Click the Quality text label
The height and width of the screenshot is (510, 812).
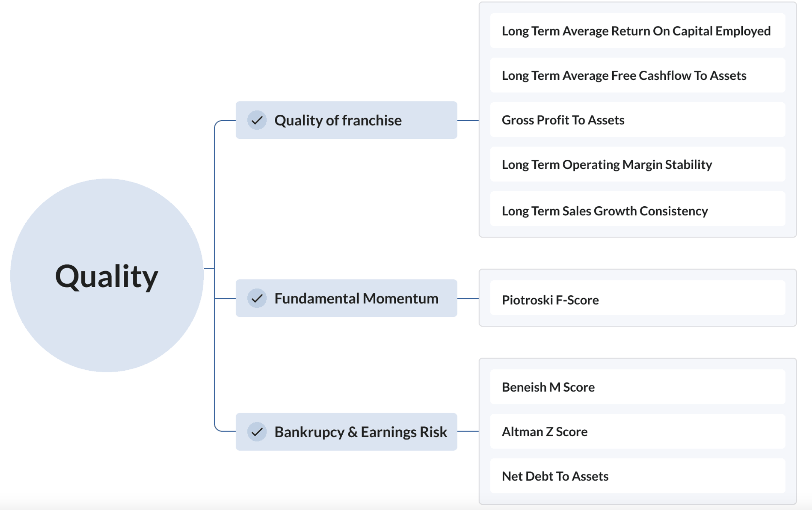coord(107,277)
